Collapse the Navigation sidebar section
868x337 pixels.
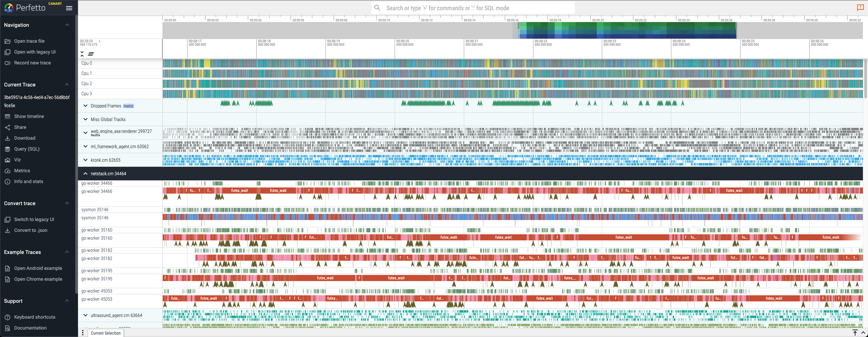67,25
